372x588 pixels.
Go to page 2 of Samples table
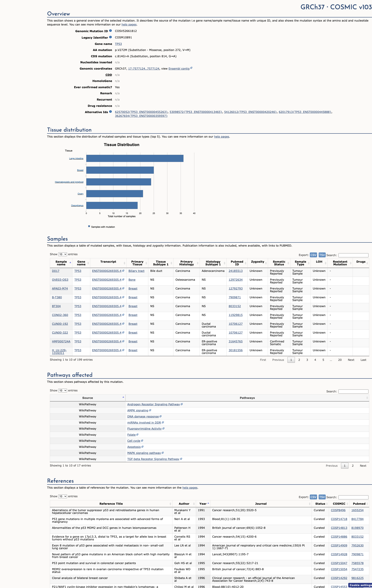[x=299, y=360]
